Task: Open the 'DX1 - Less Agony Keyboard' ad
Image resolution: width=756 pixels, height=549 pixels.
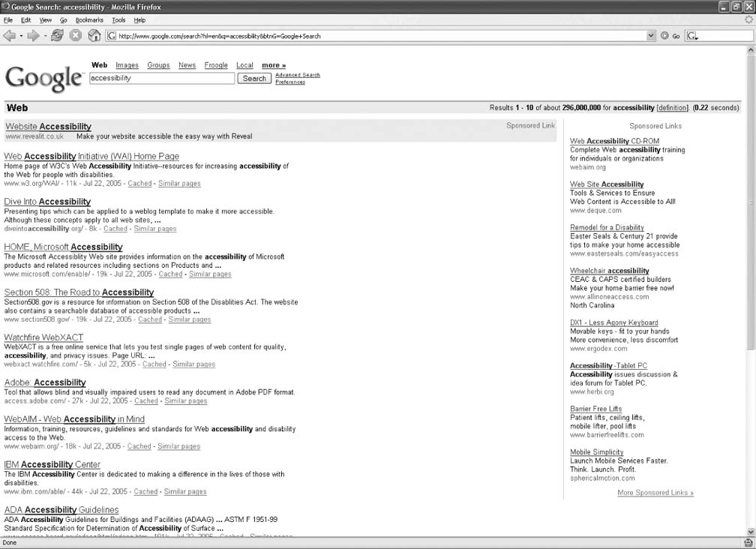Action: pyautogui.click(x=613, y=323)
